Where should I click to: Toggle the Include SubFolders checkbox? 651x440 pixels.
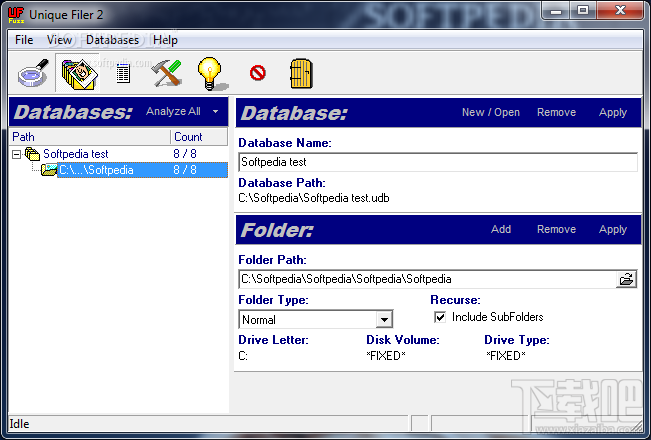point(440,317)
